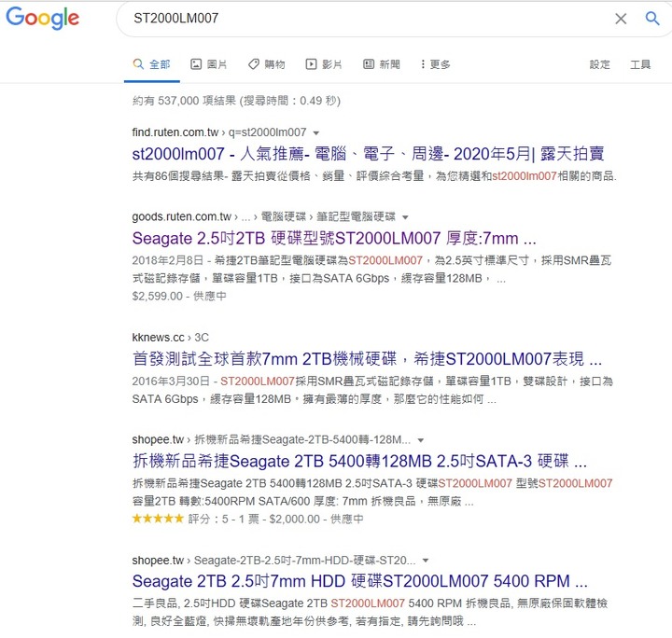Screen dimensions: 672x638
Task: Click the blue magnifier search icon
Action: click(652, 19)
